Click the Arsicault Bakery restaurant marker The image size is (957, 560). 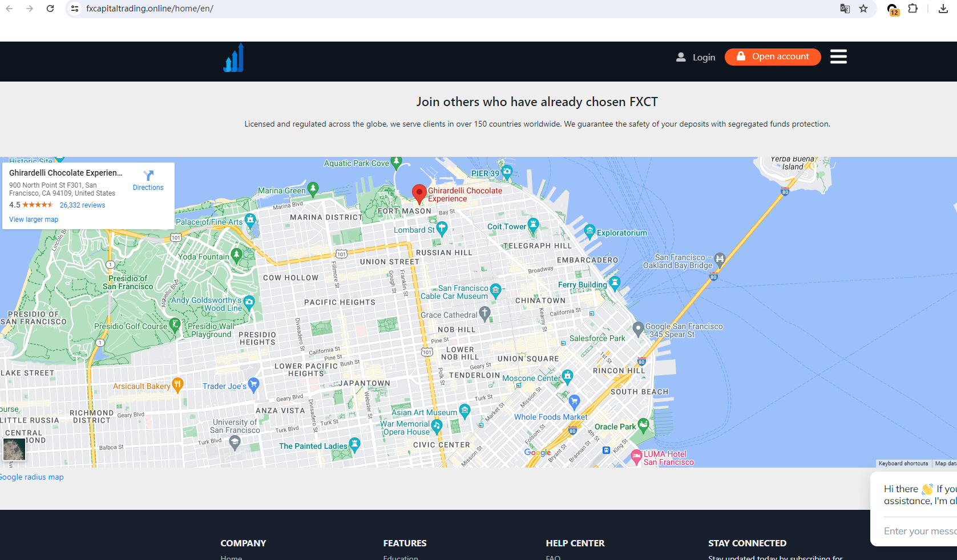[x=177, y=384]
